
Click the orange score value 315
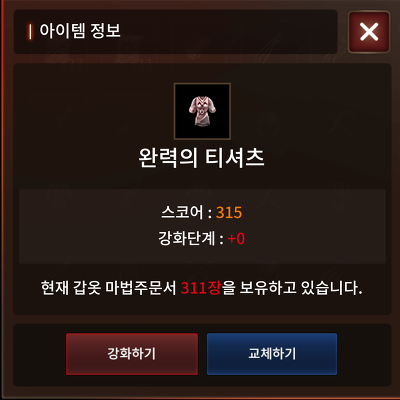(229, 213)
